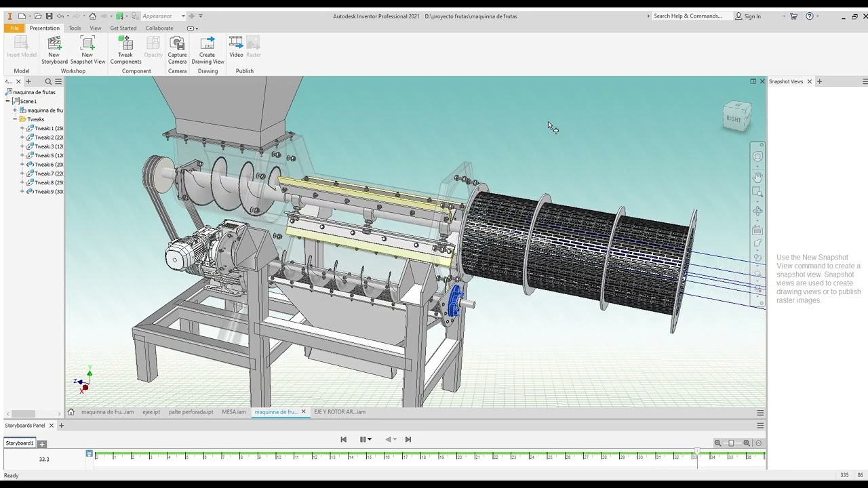
Task: Click the pause/play storyboard button
Action: pyautogui.click(x=363, y=439)
